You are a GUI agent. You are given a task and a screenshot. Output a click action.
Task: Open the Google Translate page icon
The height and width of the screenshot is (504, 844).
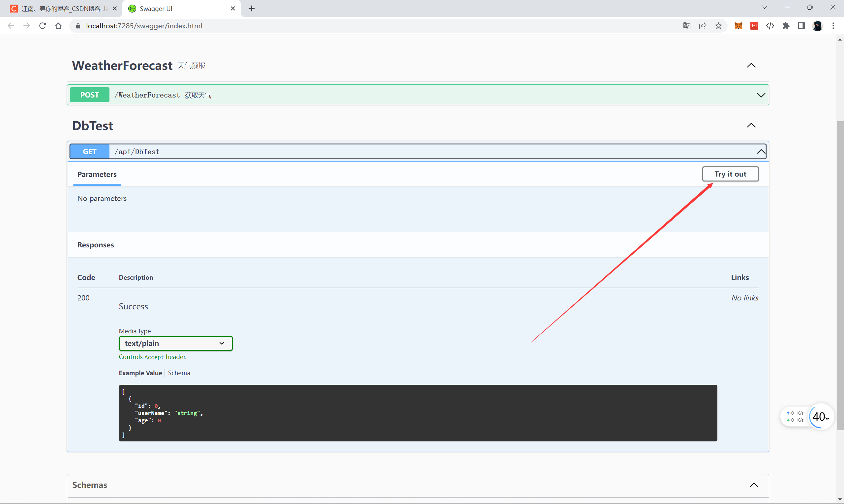687,26
